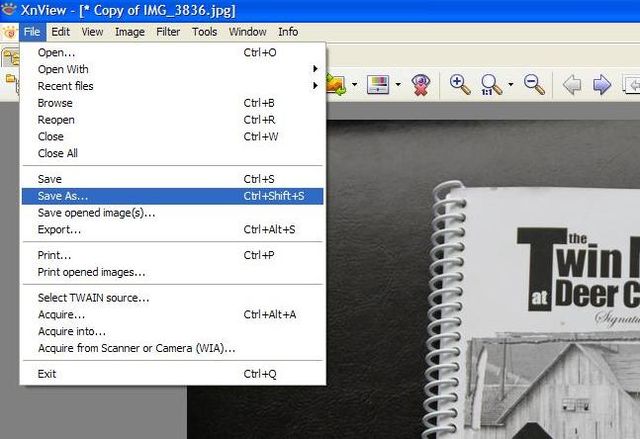The image size is (640, 439).
Task: Choose Export... from the File menu
Action: point(173,229)
